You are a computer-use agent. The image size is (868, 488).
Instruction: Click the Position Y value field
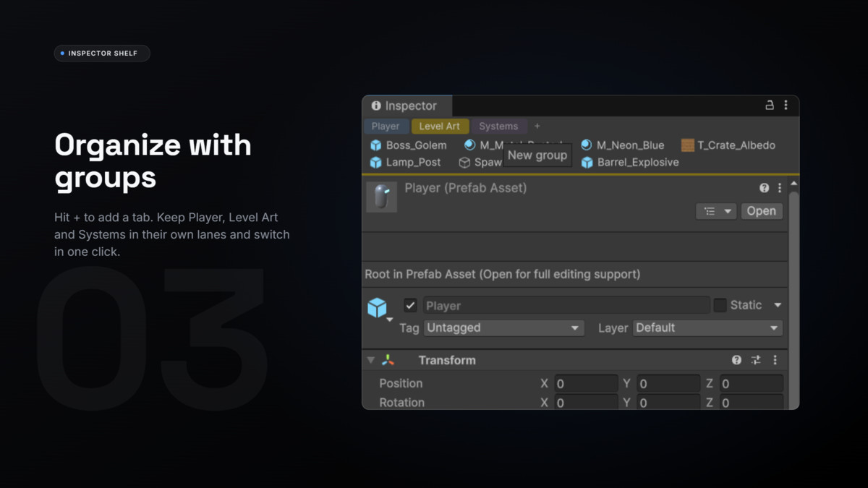pyautogui.click(x=668, y=383)
